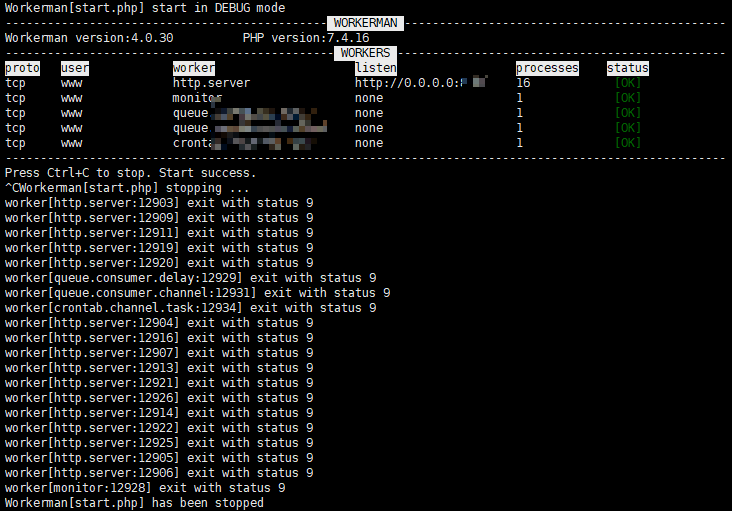Click 'none' in the monitor row
The width and height of the screenshot is (732, 511).
tap(369, 98)
